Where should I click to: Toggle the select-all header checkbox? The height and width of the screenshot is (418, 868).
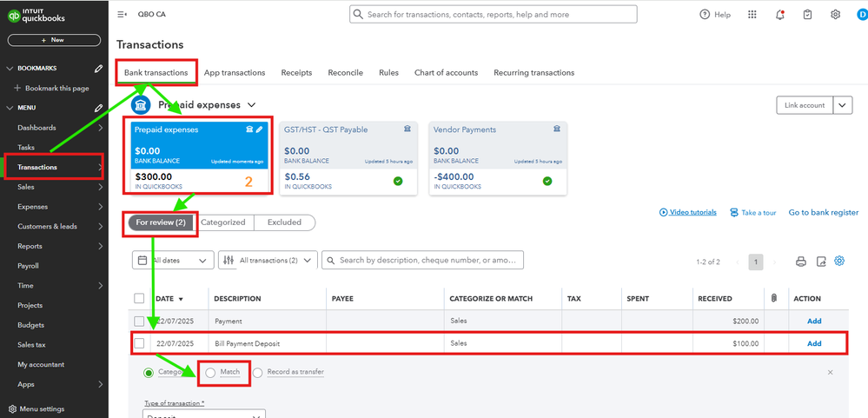click(x=139, y=298)
